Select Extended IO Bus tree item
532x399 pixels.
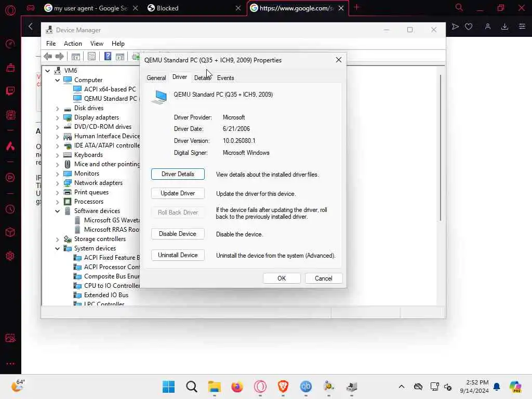click(x=106, y=295)
